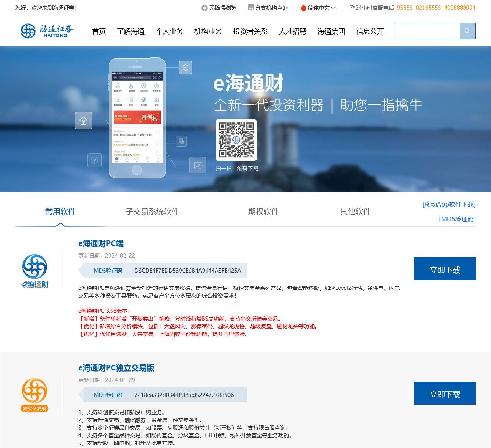Follow the MD5验证码 link at top right
The image size is (491, 448).
(457, 219)
